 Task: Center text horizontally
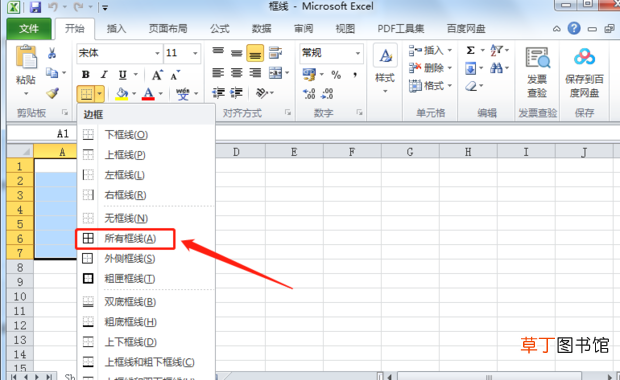tap(236, 73)
